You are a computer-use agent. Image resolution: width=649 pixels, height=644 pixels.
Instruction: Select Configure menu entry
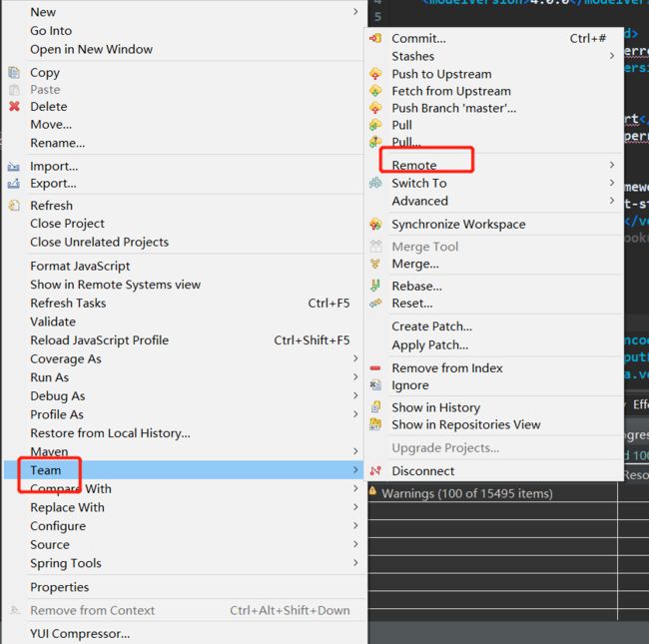pos(58,526)
